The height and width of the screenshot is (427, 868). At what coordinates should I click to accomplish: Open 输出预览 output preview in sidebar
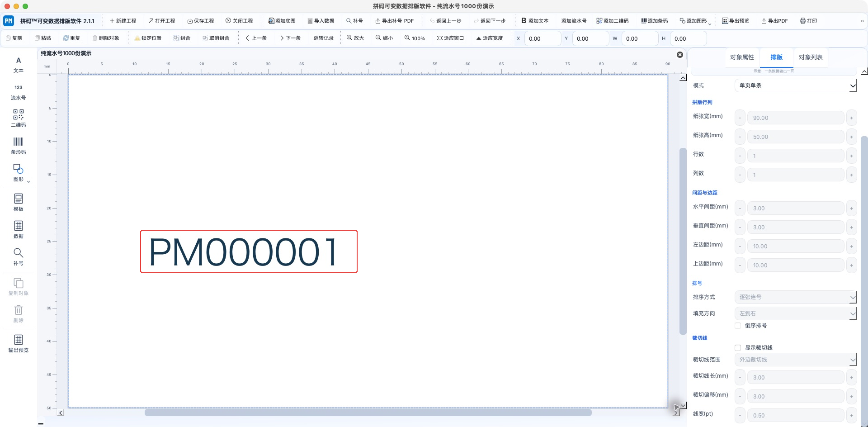(19, 343)
